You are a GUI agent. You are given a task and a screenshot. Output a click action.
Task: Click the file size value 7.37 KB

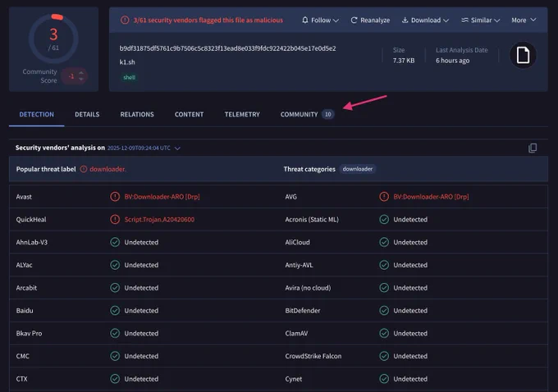[404, 61]
